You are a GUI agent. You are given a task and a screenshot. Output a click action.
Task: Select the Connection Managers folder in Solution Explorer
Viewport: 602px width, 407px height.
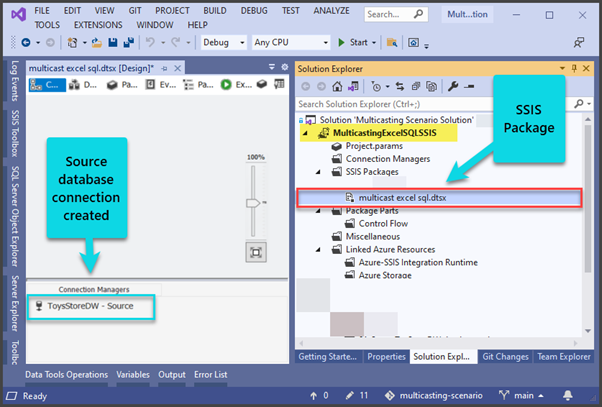click(388, 159)
